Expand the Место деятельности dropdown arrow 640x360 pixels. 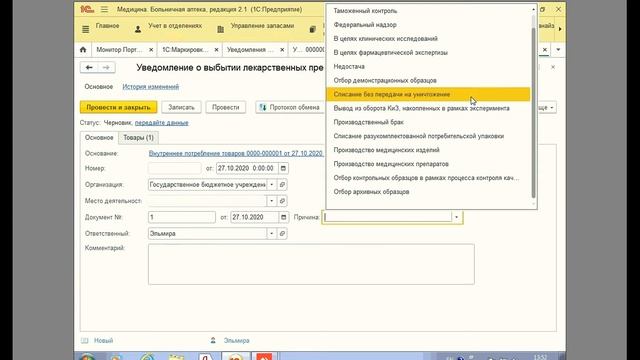click(x=271, y=201)
